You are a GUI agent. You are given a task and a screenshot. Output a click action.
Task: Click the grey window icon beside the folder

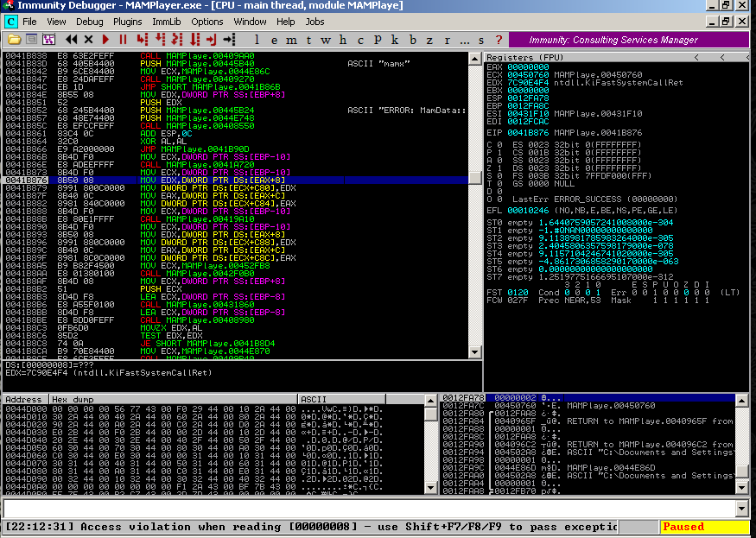coord(31,40)
